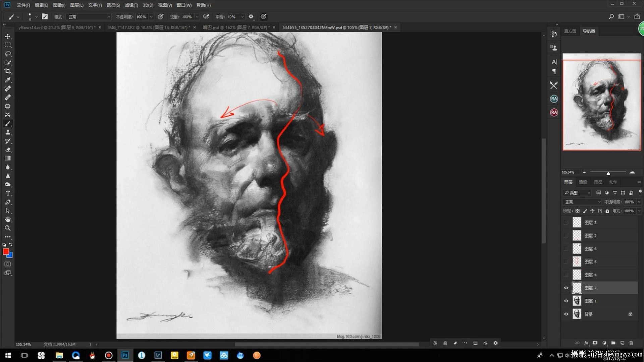Show layer 图层 4
The width and height of the screenshot is (644, 362).
pos(566,275)
